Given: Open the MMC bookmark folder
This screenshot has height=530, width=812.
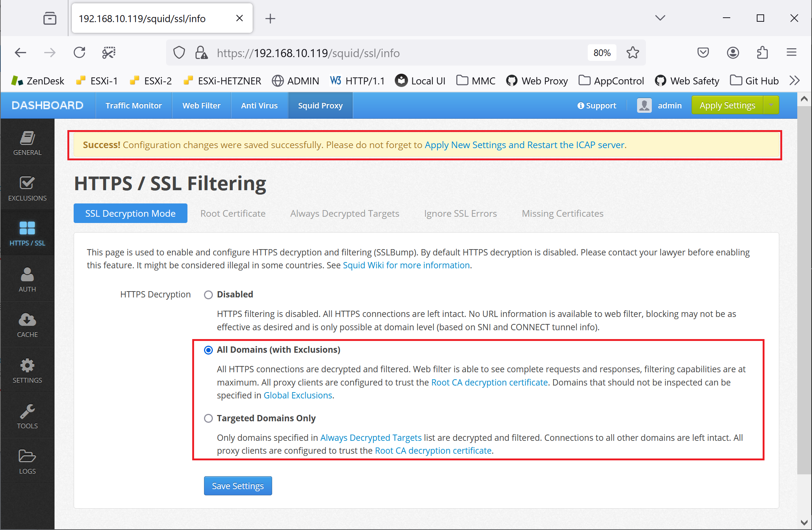Looking at the screenshot, I should click(x=476, y=81).
